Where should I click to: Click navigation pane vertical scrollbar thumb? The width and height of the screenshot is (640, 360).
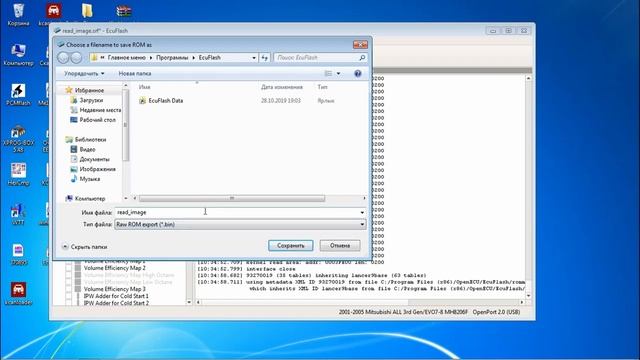click(125, 125)
